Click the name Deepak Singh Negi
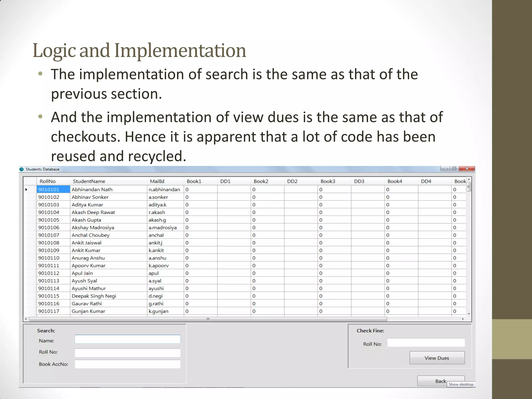The height and width of the screenshot is (399, 532). pyautogui.click(x=94, y=296)
